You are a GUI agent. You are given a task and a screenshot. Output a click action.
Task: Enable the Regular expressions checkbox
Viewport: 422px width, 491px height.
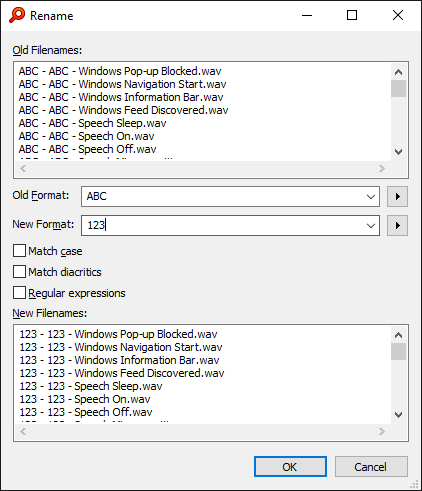[19, 293]
